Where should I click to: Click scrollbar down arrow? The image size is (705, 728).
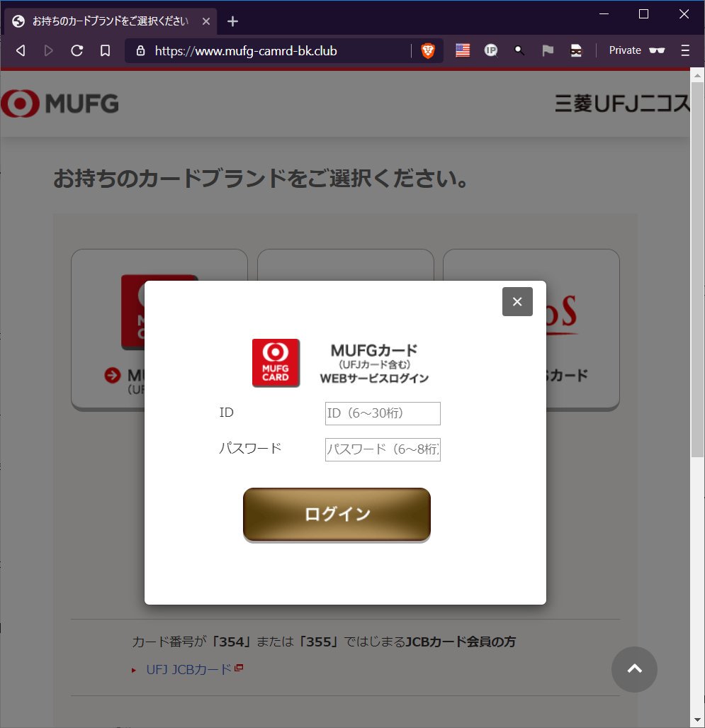click(x=697, y=720)
